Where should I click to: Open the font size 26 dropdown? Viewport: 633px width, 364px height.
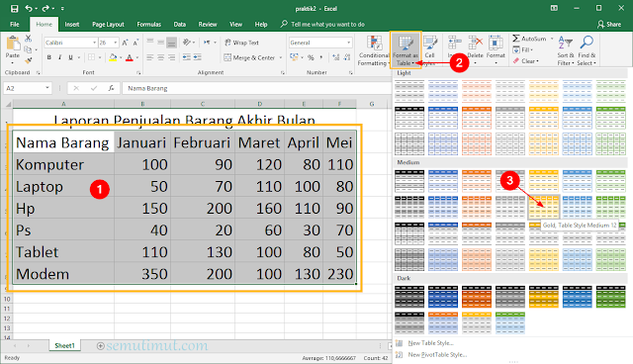coord(116,43)
